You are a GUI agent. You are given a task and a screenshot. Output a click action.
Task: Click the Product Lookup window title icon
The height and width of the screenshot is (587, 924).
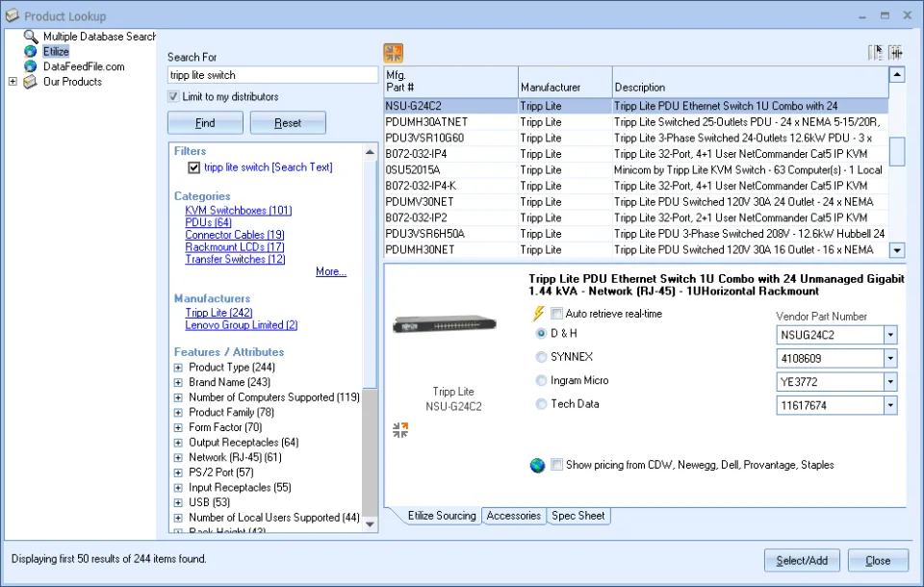point(13,15)
